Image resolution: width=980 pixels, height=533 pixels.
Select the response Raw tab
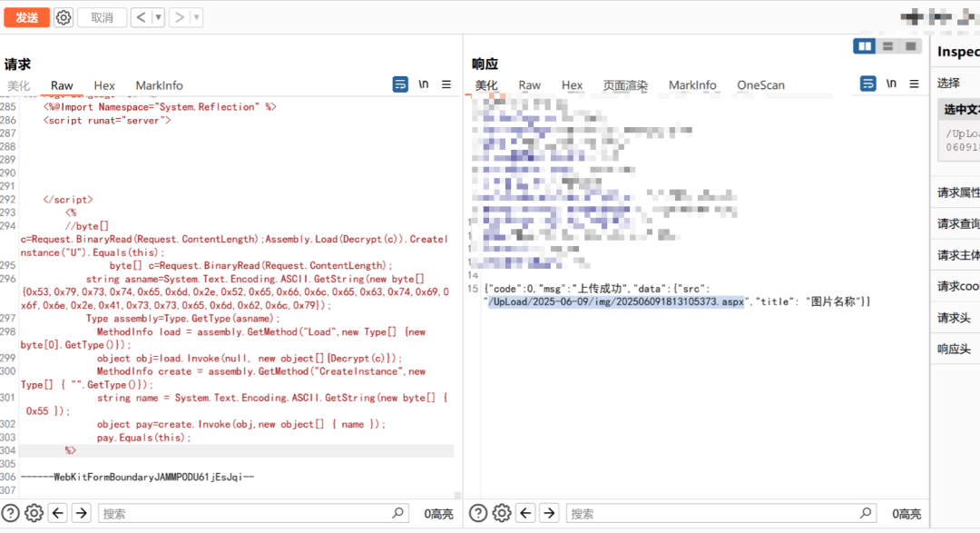[x=529, y=85]
